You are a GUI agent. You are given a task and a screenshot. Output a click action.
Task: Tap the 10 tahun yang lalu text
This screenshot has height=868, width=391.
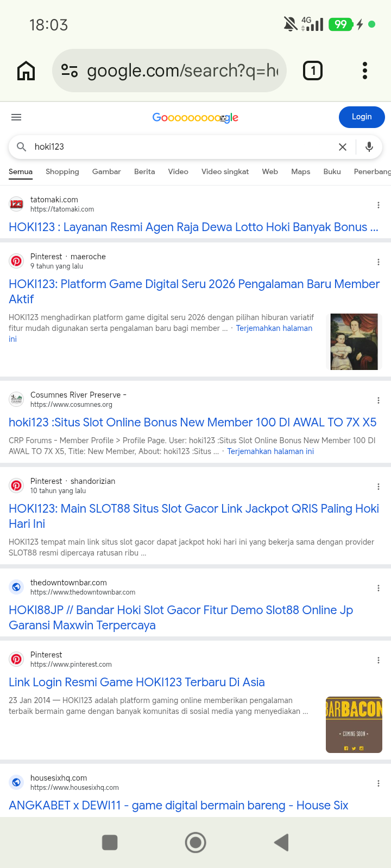[x=58, y=491]
